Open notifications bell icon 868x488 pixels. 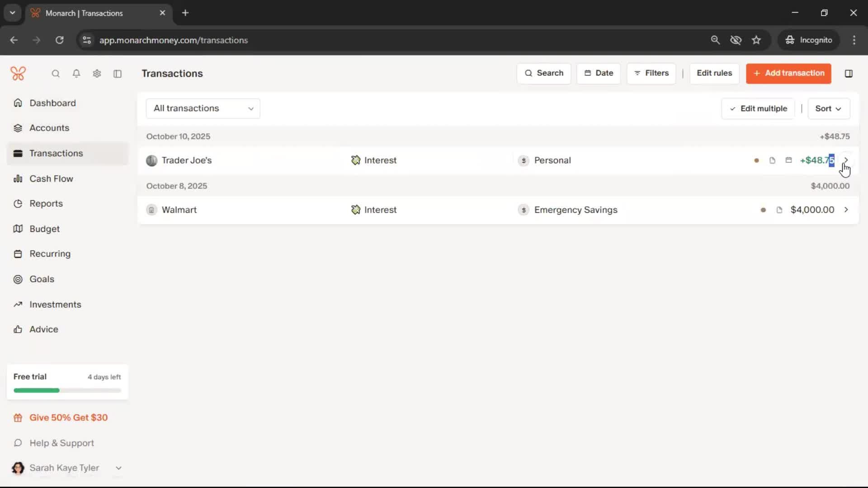pos(76,74)
